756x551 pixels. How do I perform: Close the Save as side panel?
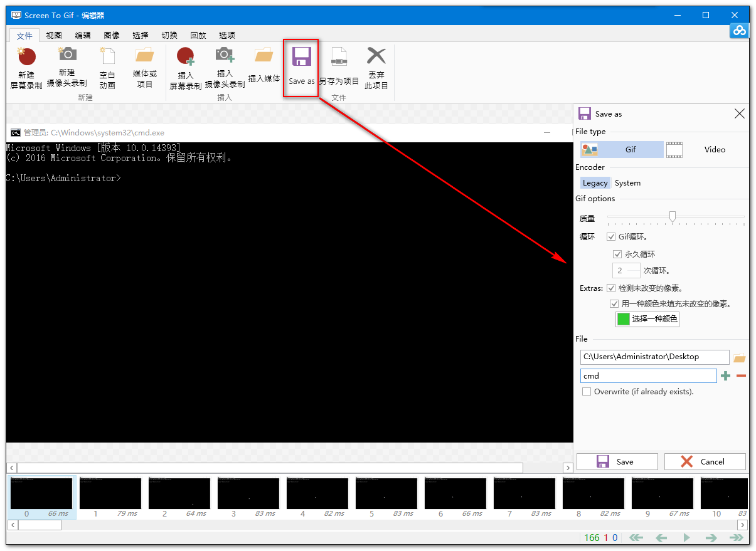(x=740, y=113)
